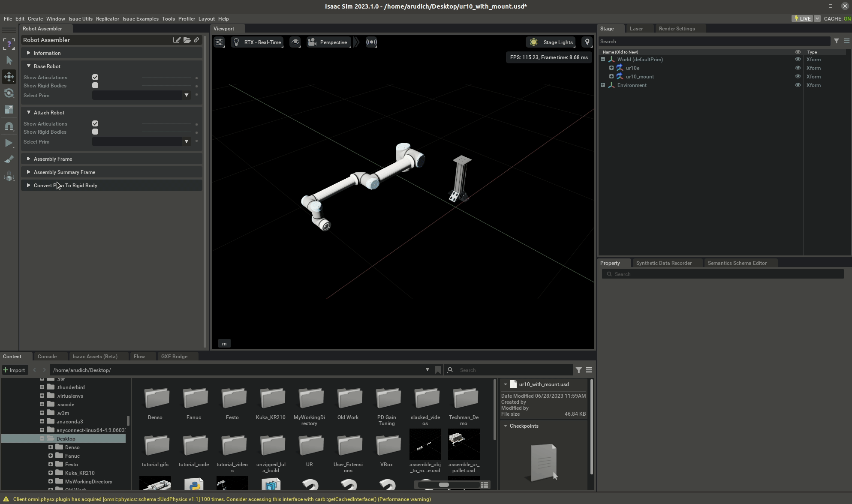Click the Play simulation icon in left toolbar

[x=9, y=143]
